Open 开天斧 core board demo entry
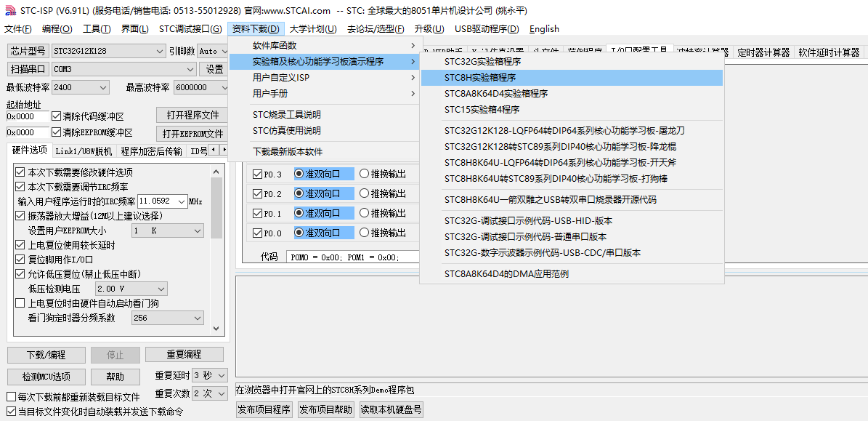 pyautogui.click(x=572, y=163)
